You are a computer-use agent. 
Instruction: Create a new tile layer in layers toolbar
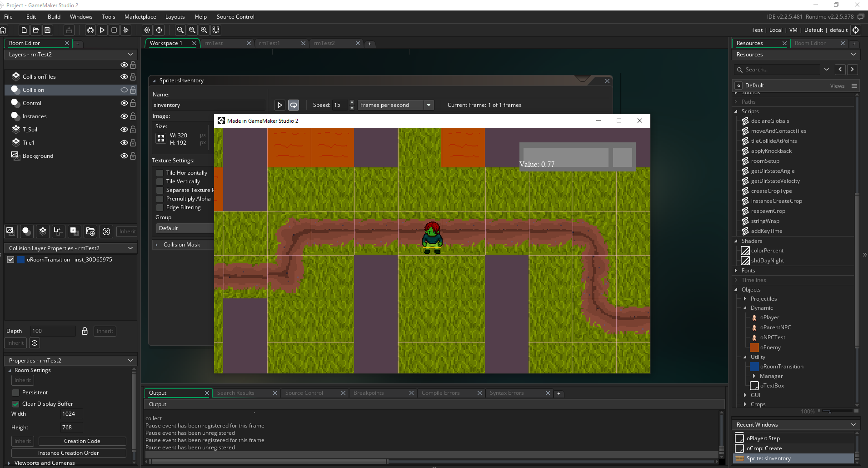pyautogui.click(x=43, y=231)
